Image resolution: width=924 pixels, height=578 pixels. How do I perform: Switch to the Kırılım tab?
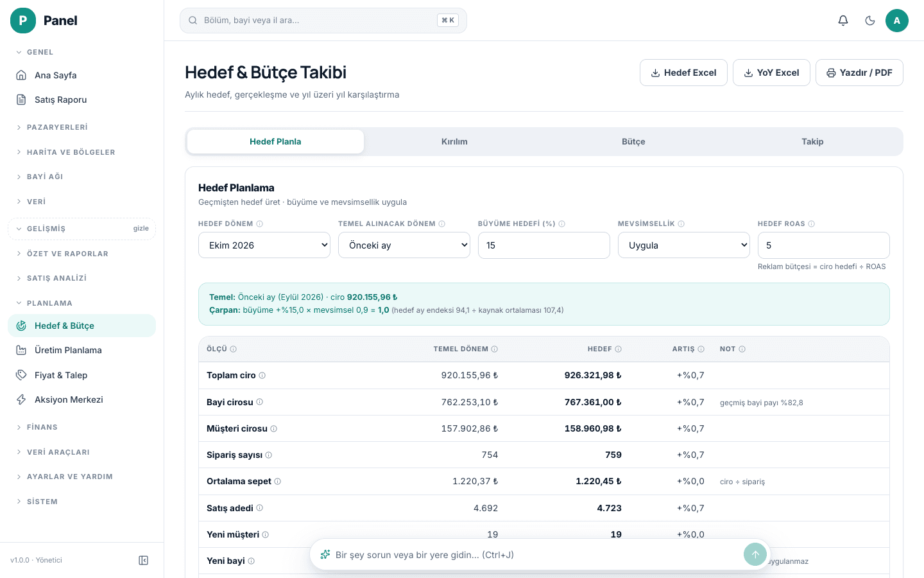[454, 141]
